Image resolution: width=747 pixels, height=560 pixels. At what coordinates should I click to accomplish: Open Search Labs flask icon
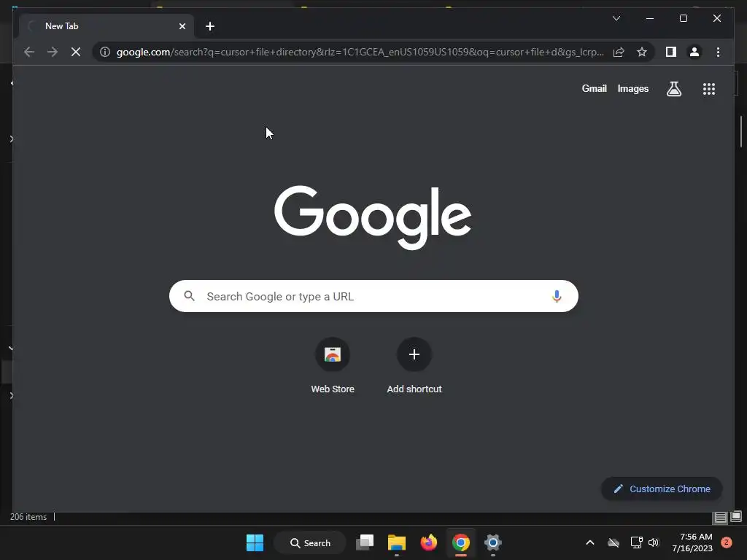point(673,88)
